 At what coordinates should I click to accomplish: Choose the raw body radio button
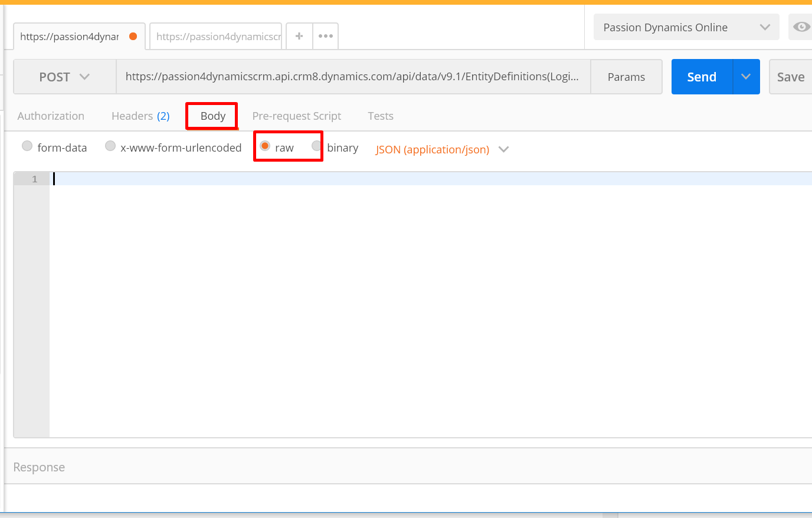click(x=265, y=146)
